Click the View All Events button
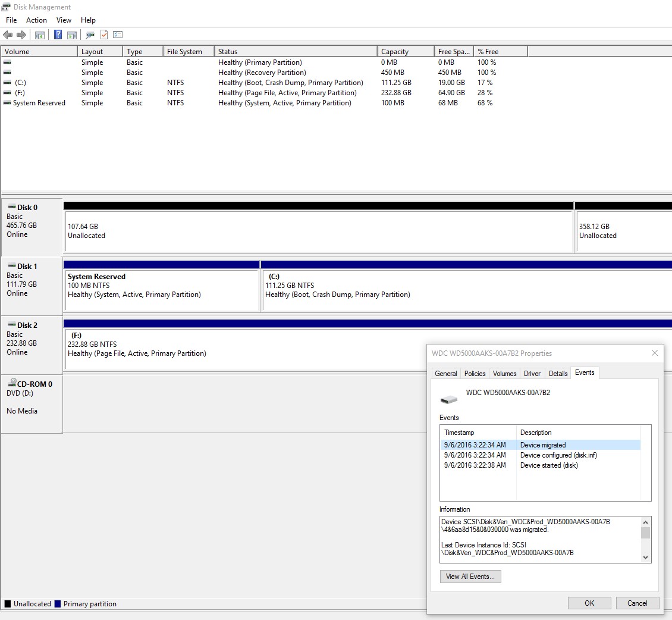This screenshot has width=672, height=620. [470, 577]
